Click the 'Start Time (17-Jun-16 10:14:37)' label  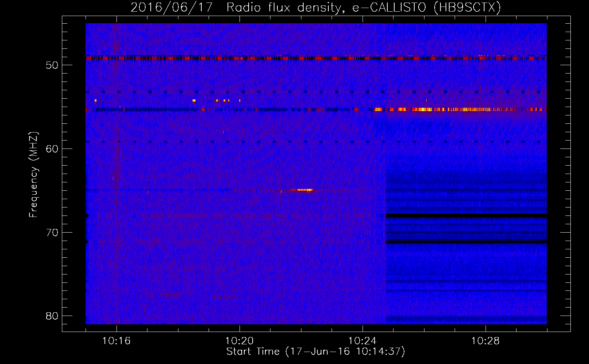(316, 352)
